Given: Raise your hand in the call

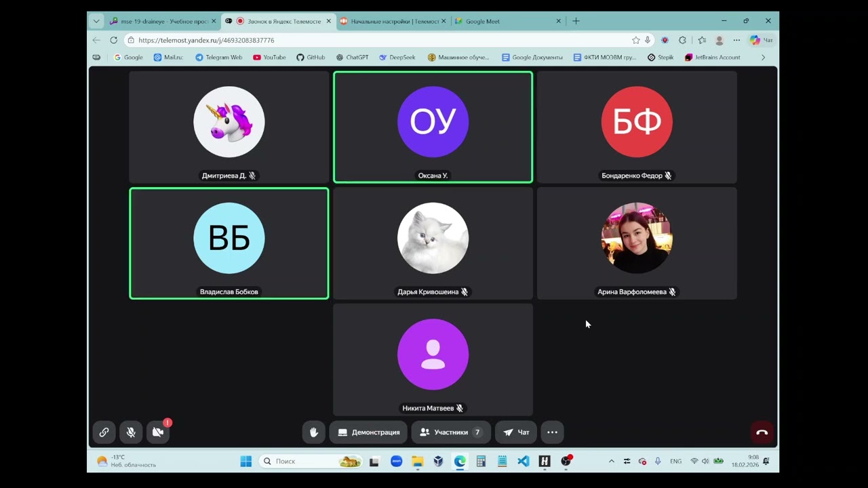Looking at the screenshot, I should point(313,432).
